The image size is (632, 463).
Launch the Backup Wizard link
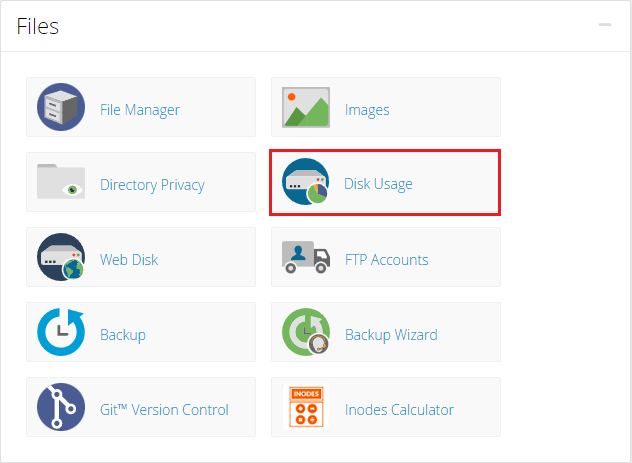pyautogui.click(x=391, y=334)
